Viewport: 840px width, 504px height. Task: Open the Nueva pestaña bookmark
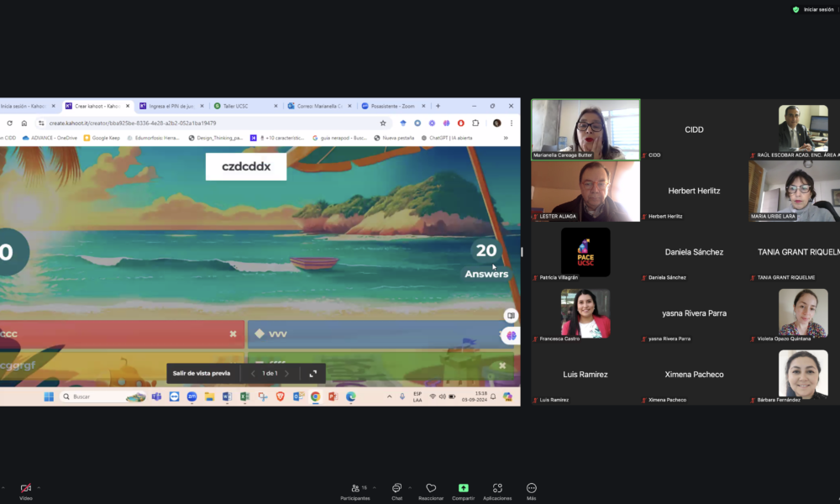coord(394,139)
